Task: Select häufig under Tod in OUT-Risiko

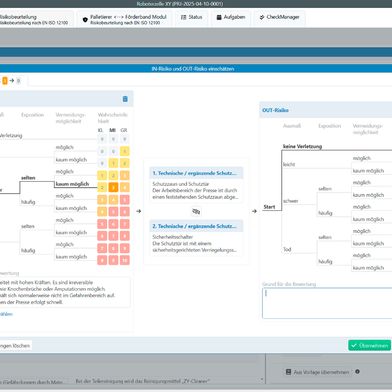Action: pos(325,262)
